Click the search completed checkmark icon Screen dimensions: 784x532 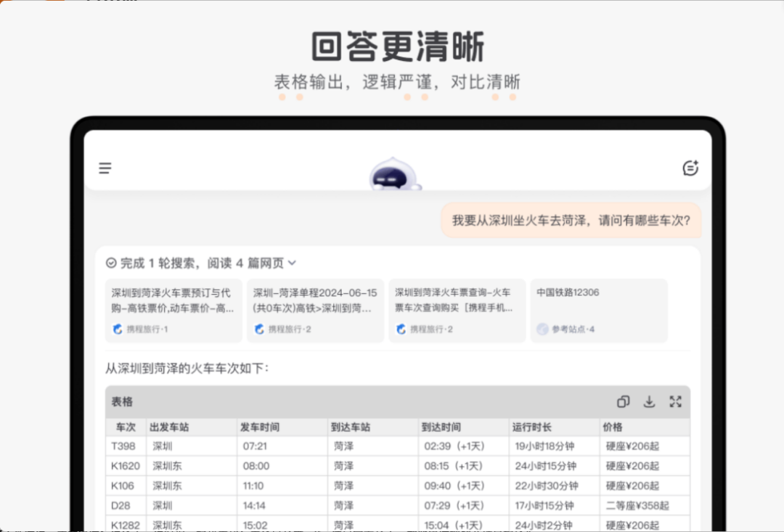click(x=111, y=263)
